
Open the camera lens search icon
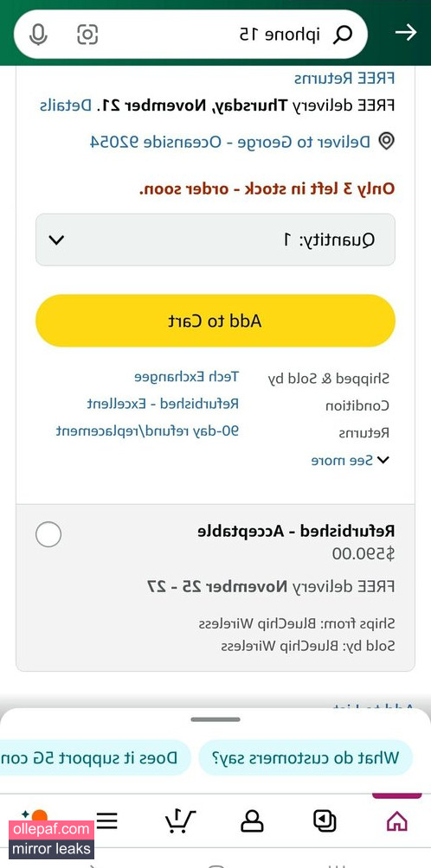[87, 35]
